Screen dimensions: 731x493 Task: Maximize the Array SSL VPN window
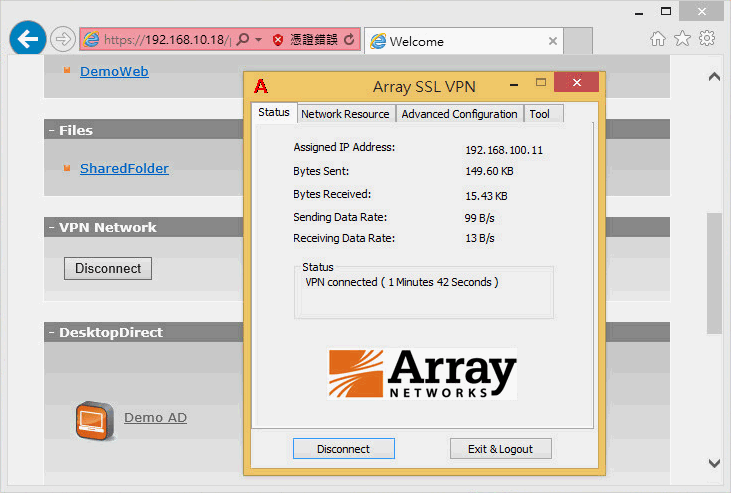541,83
